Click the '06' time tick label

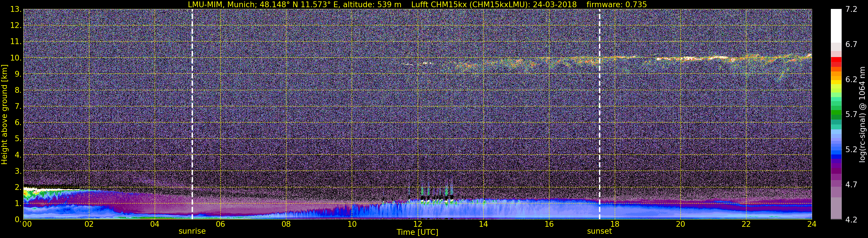click(220, 224)
